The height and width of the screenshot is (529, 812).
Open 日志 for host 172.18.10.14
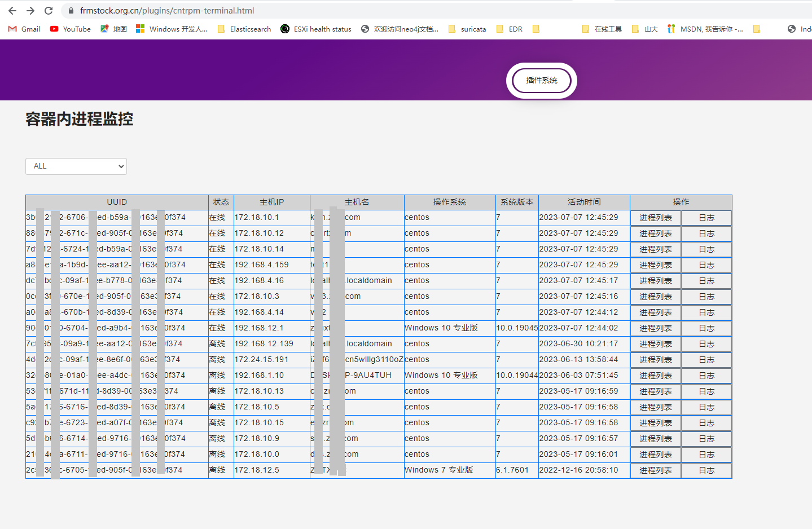(x=706, y=249)
